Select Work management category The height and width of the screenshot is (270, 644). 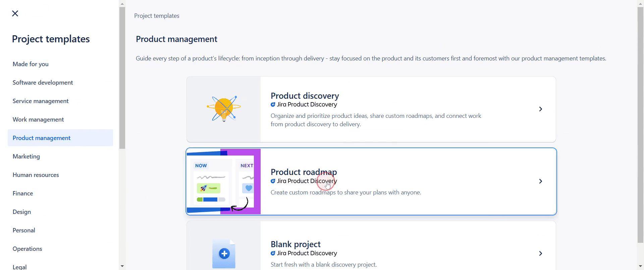(38, 120)
